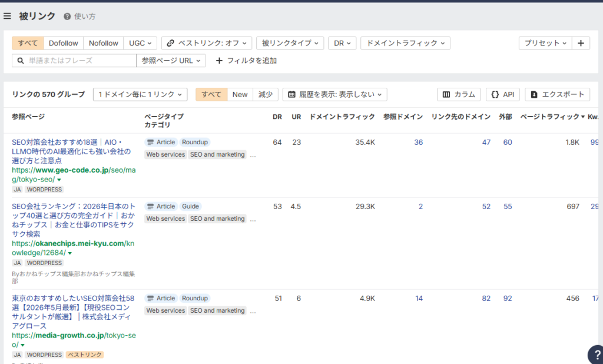Click the ベストリンク badge

pyautogui.click(x=85, y=355)
